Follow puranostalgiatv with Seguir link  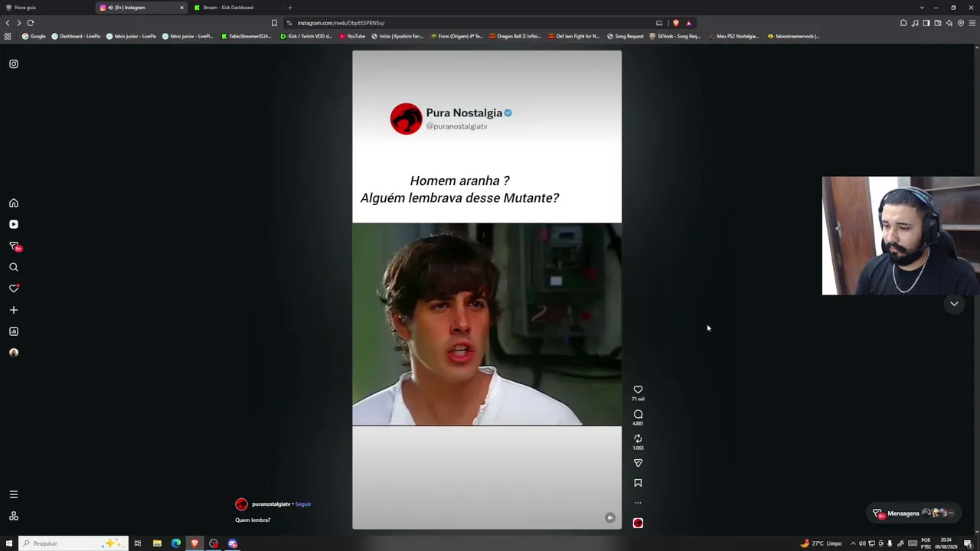(x=303, y=504)
